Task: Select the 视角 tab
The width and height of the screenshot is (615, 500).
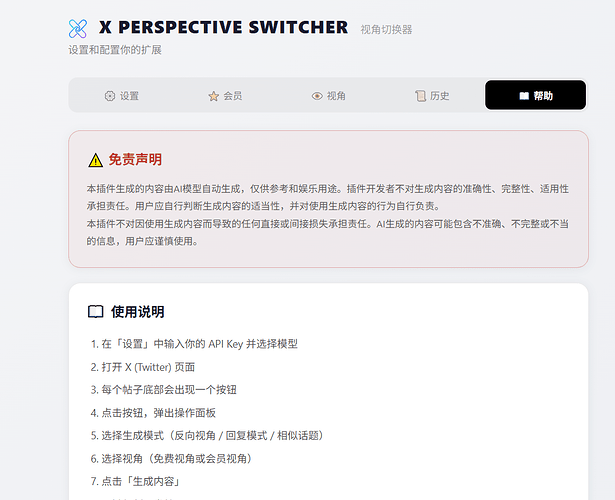Action: [x=328, y=95]
